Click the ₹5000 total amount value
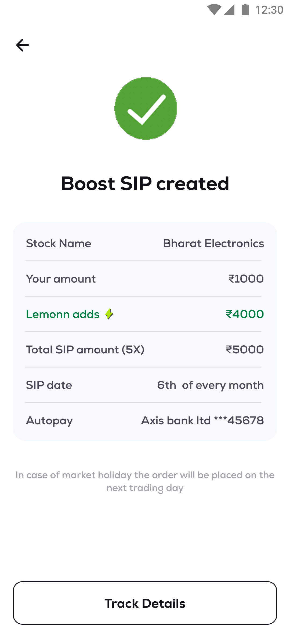Viewport: 290px width, 644px height. tap(245, 350)
